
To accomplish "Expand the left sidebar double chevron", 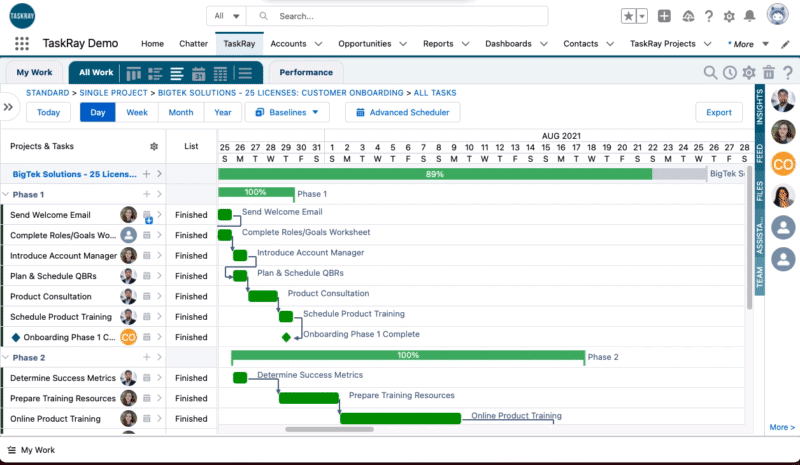I will coord(8,107).
